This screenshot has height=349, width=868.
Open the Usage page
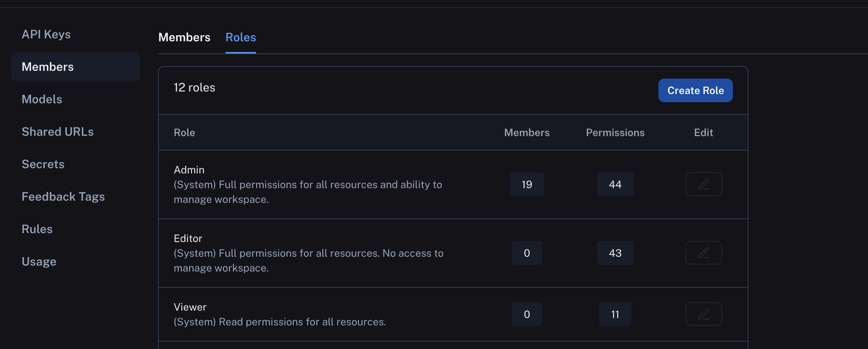(x=39, y=262)
